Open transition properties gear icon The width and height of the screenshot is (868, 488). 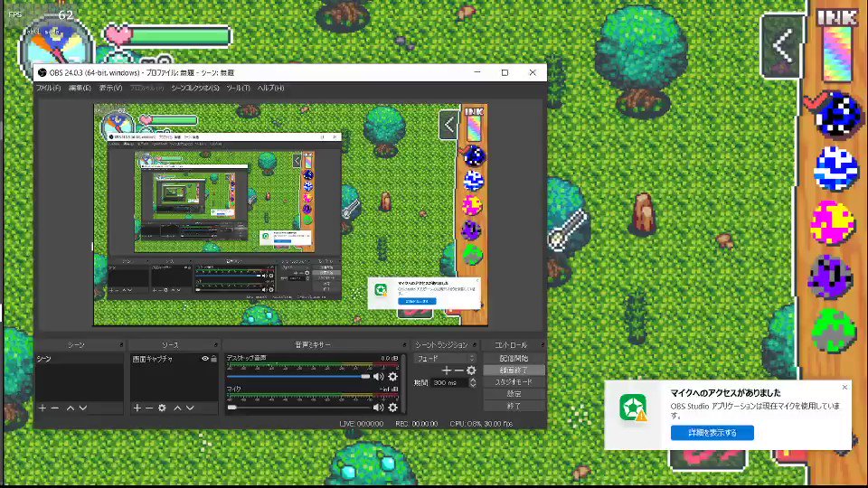pos(471,371)
